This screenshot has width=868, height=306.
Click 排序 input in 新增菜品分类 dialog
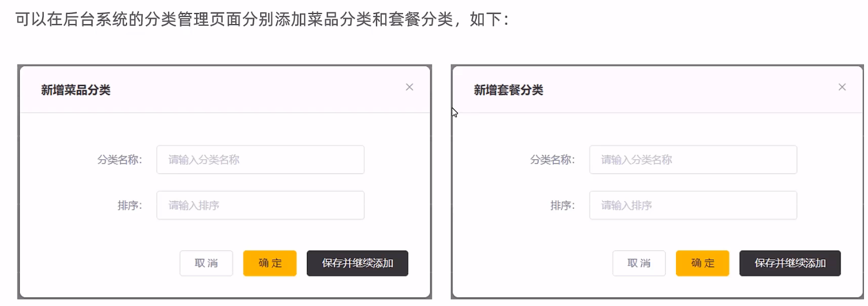pyautogui.click(x=260, y=205)
